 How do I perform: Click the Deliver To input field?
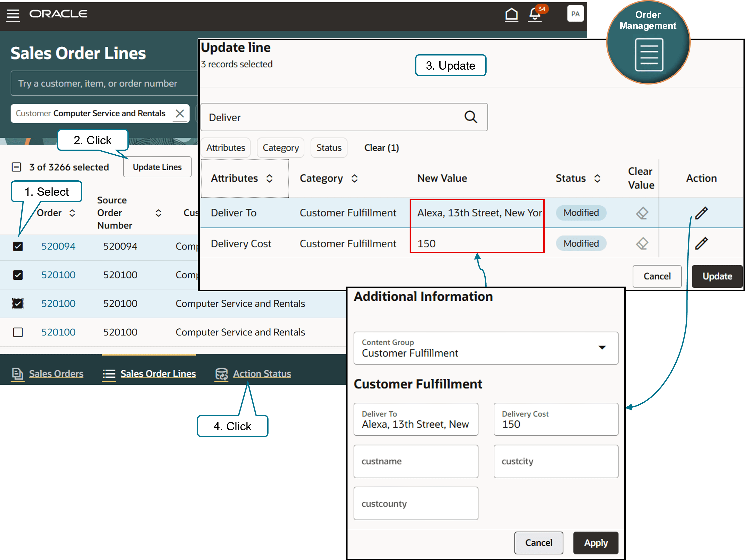[x=416, y=419]
